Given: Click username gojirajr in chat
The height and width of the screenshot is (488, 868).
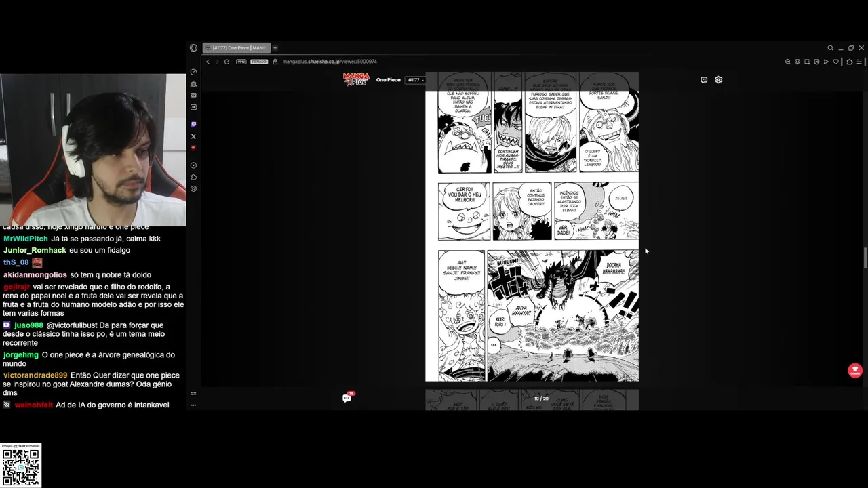Looking at the screenshot, I should [x=16, y=287].
